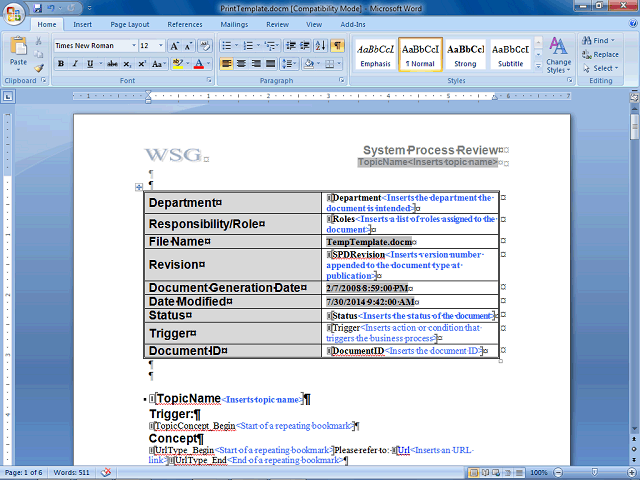
Task: Open the Select menu button
Action: [600, 68]
